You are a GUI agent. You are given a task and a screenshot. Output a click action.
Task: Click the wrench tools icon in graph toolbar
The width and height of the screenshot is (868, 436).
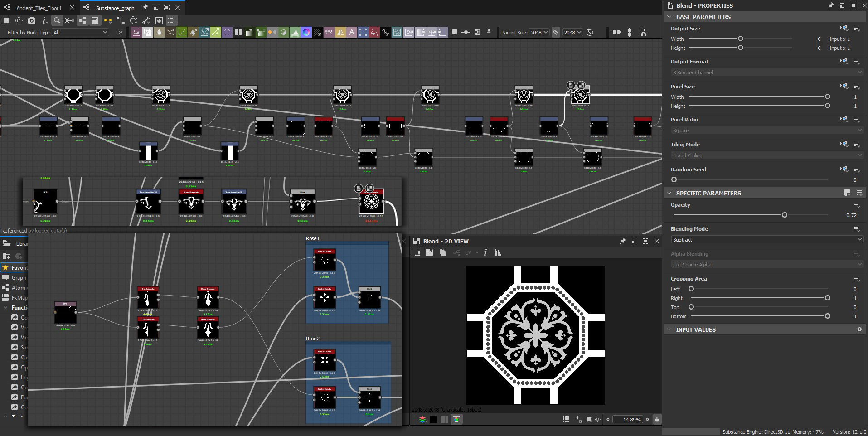coord(146,20)
